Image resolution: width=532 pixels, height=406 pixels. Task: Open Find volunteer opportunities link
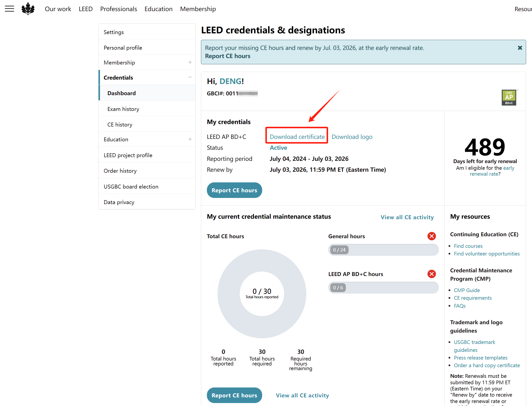[x=487, y=254]
